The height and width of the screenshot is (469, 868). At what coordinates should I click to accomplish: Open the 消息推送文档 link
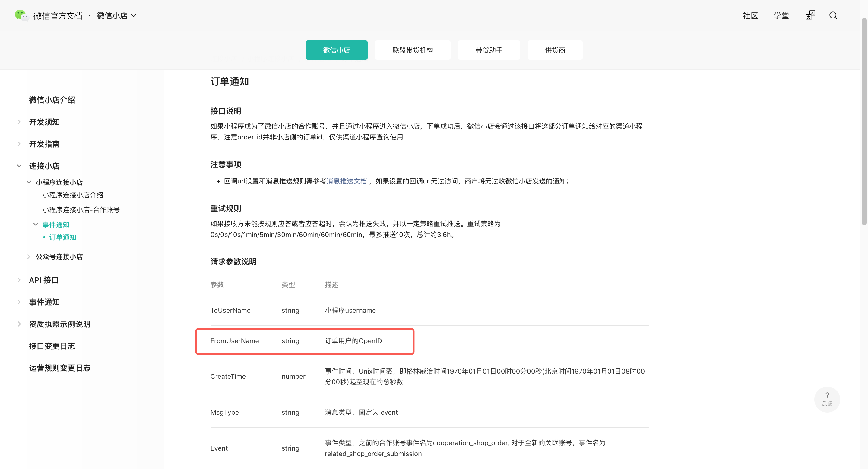tap(347, 181)
